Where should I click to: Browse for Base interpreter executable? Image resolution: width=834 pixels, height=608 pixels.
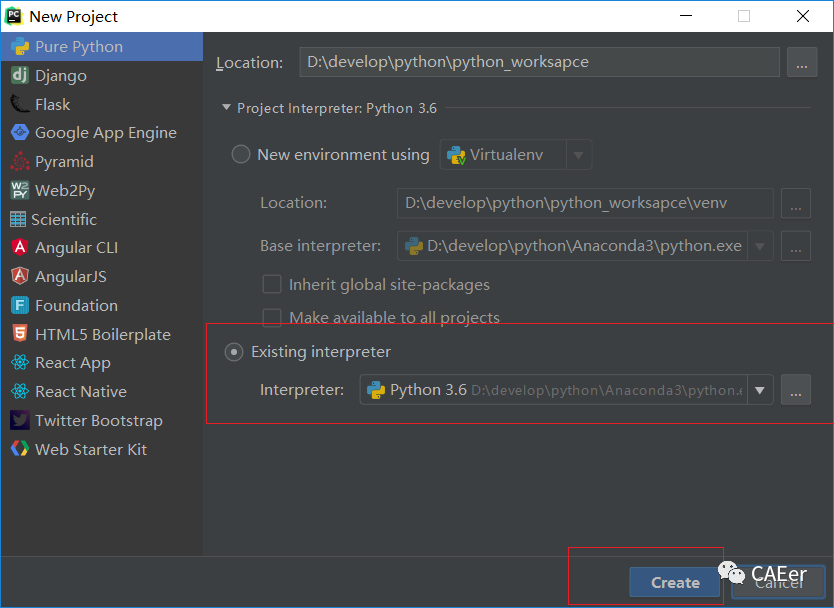(796, 246)
